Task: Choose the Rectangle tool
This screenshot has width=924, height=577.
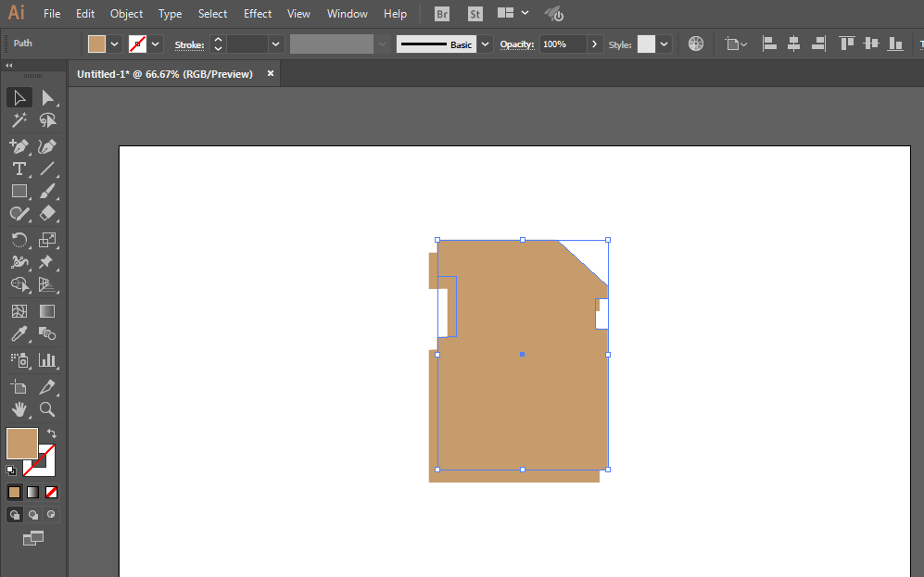Action: [19, 192]
